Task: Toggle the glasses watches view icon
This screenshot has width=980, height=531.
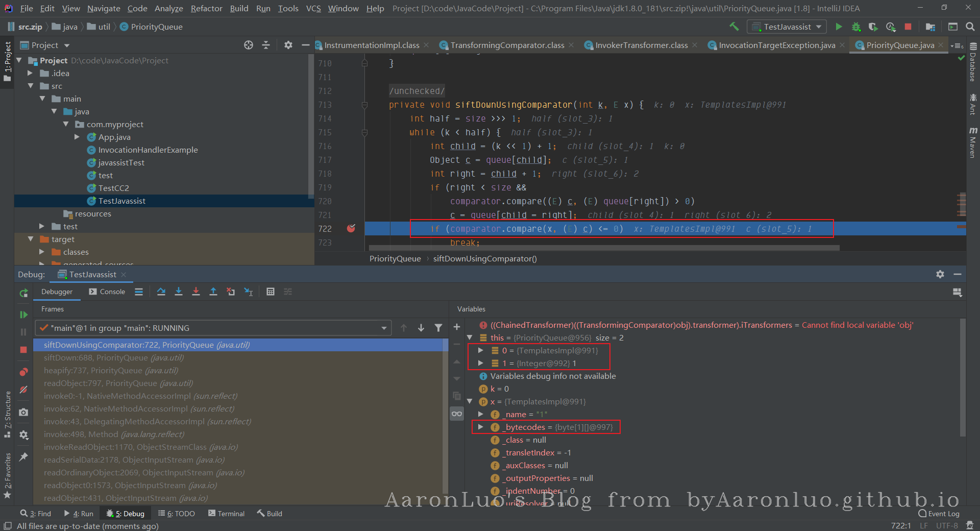Action: pos(457,414)
